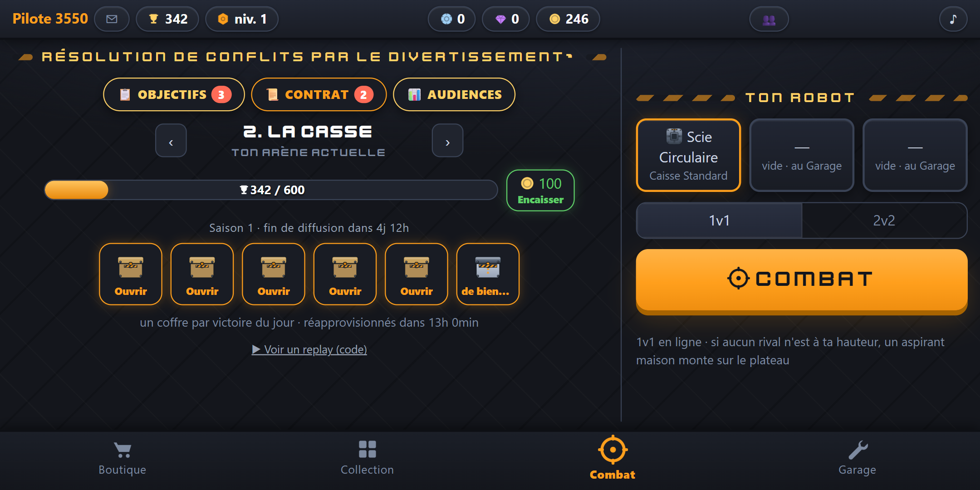Select the Scie Circulaire robot slot
980x490 pixels.
(x=688, y=155)
